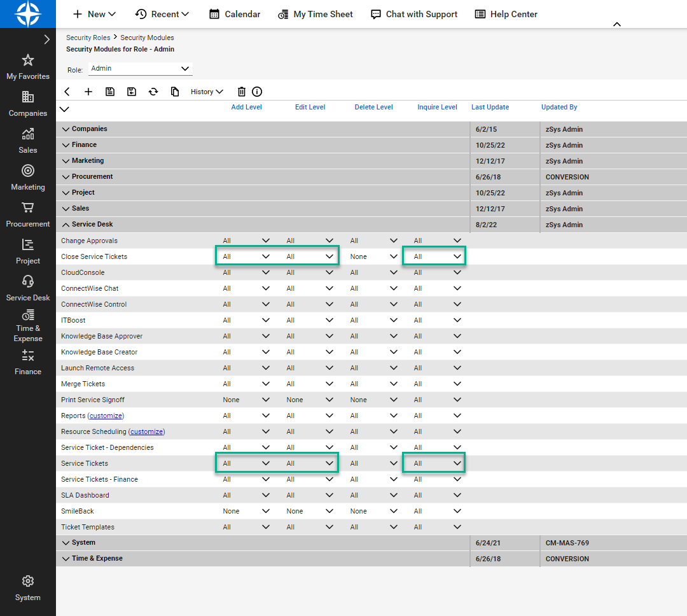Image resolution: width=687 pixels, height=616 pixels.
Task: Click the Save icon in the toolbar
Action: [110, 92]
